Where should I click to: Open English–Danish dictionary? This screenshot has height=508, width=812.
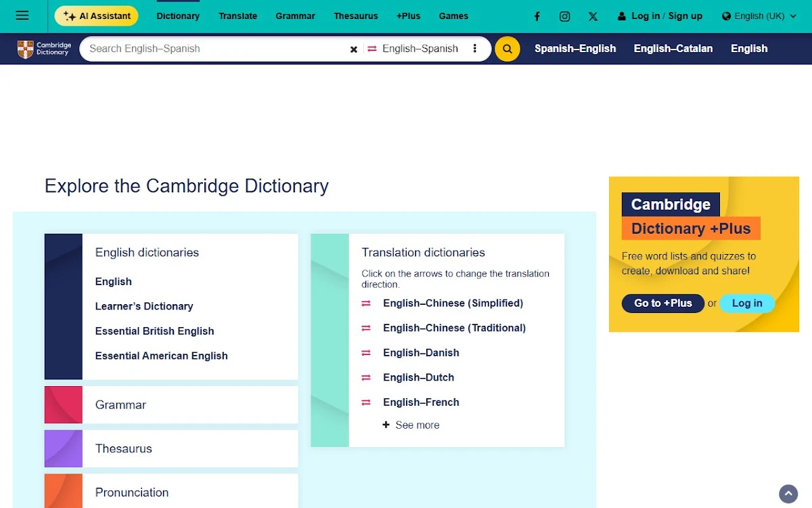pyautogui.click(x=421, y=353)
